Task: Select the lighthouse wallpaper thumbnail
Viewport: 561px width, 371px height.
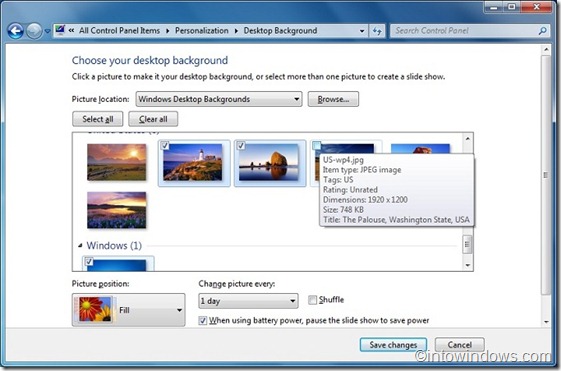Action: [193, 162]
